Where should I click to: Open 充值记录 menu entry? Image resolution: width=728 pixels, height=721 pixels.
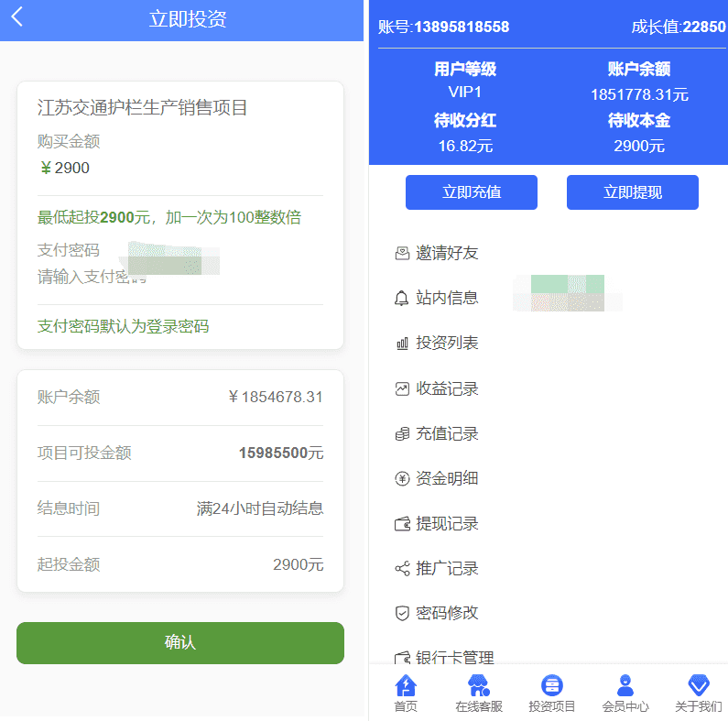447,433
